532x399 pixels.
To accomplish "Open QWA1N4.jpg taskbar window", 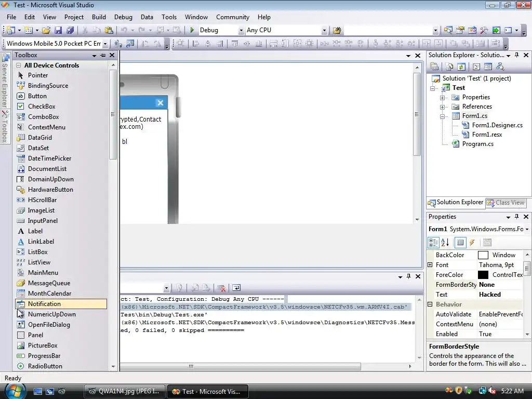I will (x=124, y=391).
